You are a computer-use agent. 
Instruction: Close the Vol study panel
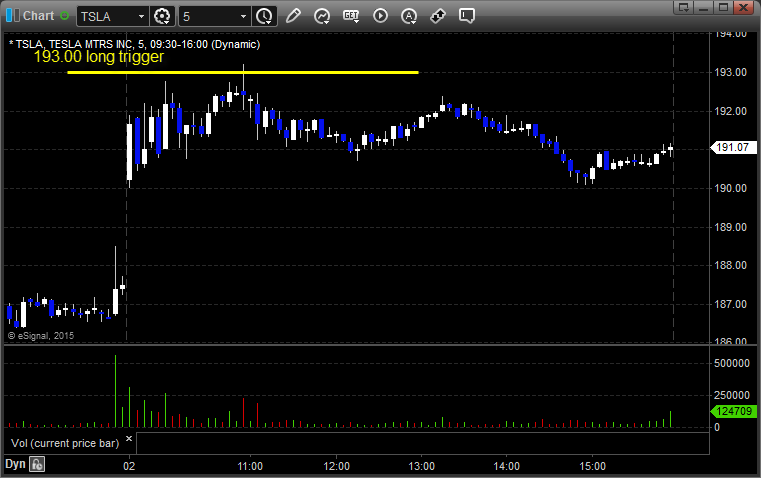pos(129,439)
